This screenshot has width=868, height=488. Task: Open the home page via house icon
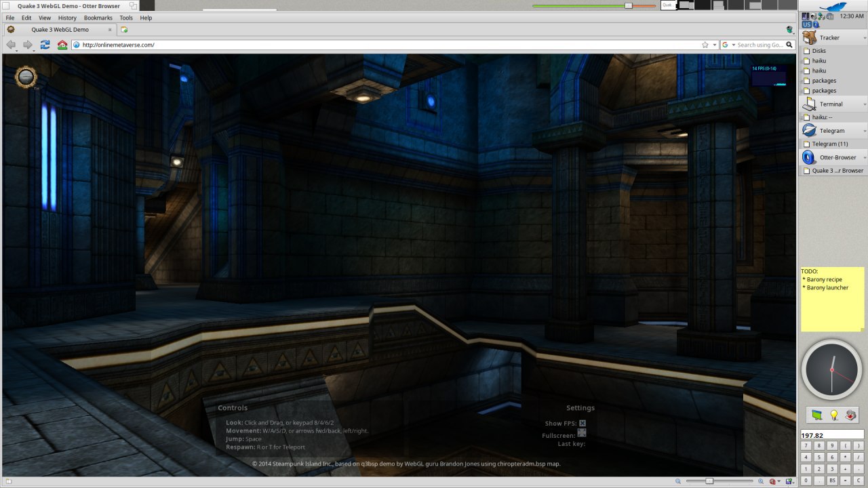[x=62, y=45]
